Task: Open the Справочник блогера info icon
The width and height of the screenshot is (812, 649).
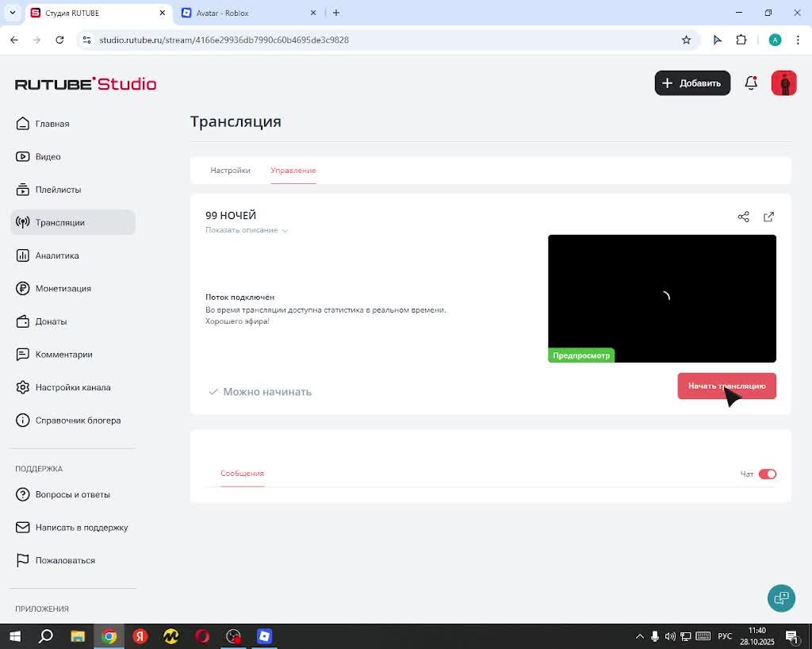Action: [22, 420]
